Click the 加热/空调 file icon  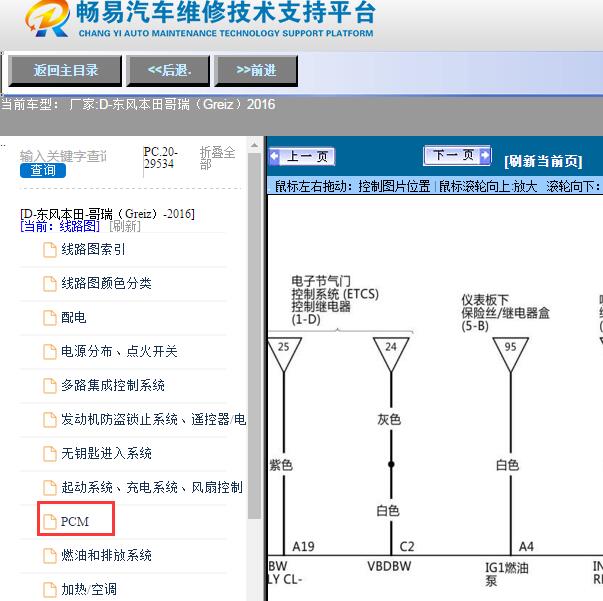[x=49, y=589]
